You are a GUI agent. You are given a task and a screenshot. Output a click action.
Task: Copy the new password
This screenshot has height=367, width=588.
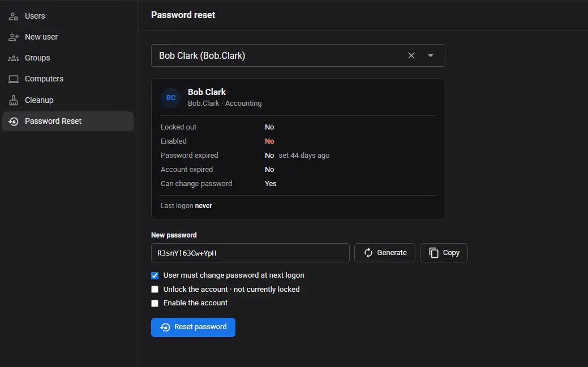pyautogui.click(x=444, y=253)
